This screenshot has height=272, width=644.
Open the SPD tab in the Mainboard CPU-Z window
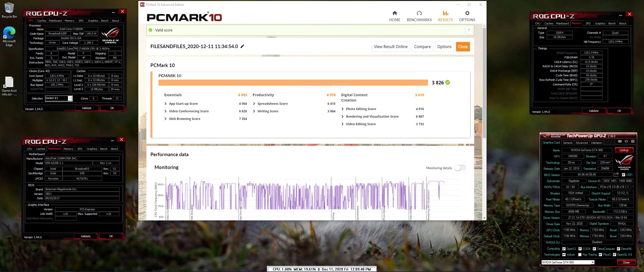pyautogui.click(x=80, y=149)
